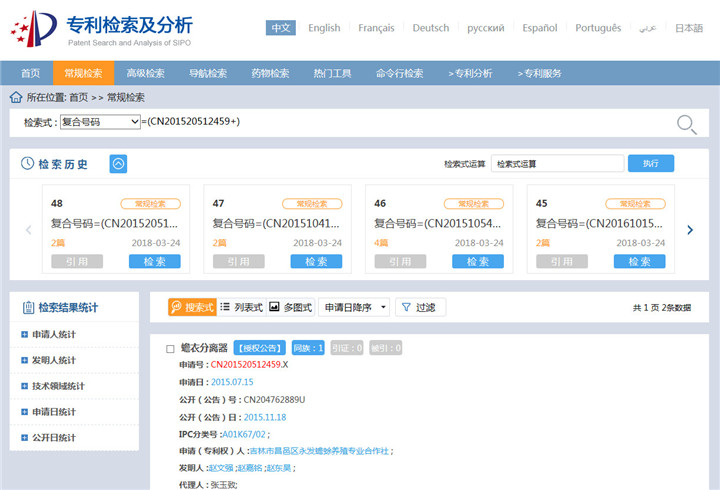Screen dimensions: 720x490
Task: Switch language to Português
Action: [x=598, y=28]
